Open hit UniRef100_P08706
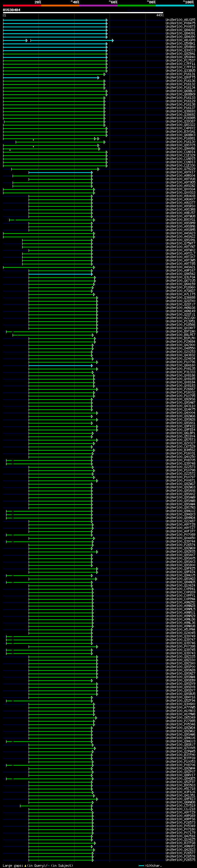Viewport: 197px width, 868px height. pyautogui.click(x=180, y=765)
